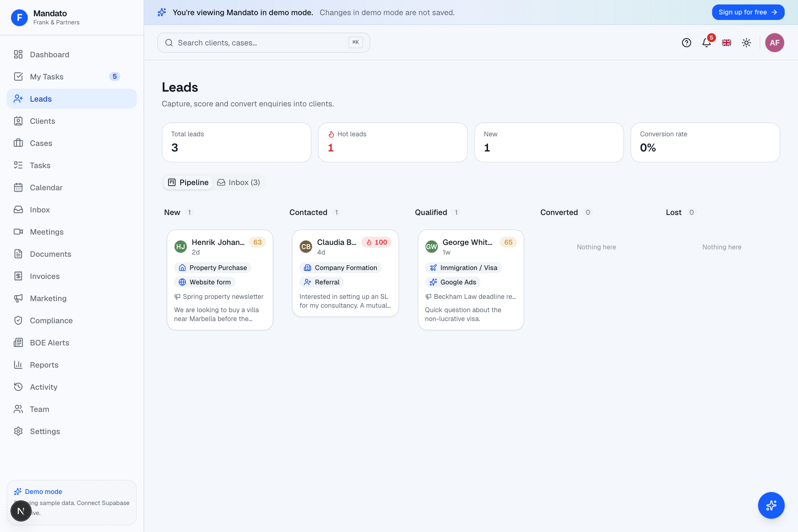Screen dimensions: 798x532
Task: Open the Inbox tray icon in sidebar
Action: pos(18,210)
